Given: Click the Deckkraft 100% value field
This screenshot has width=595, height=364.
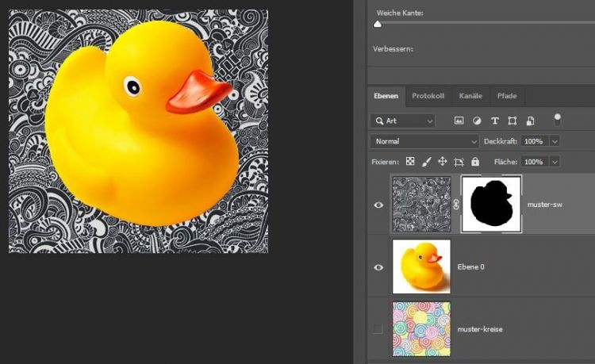Looking at the screenshot, I should pyautogui.click(x=534, y=141).
